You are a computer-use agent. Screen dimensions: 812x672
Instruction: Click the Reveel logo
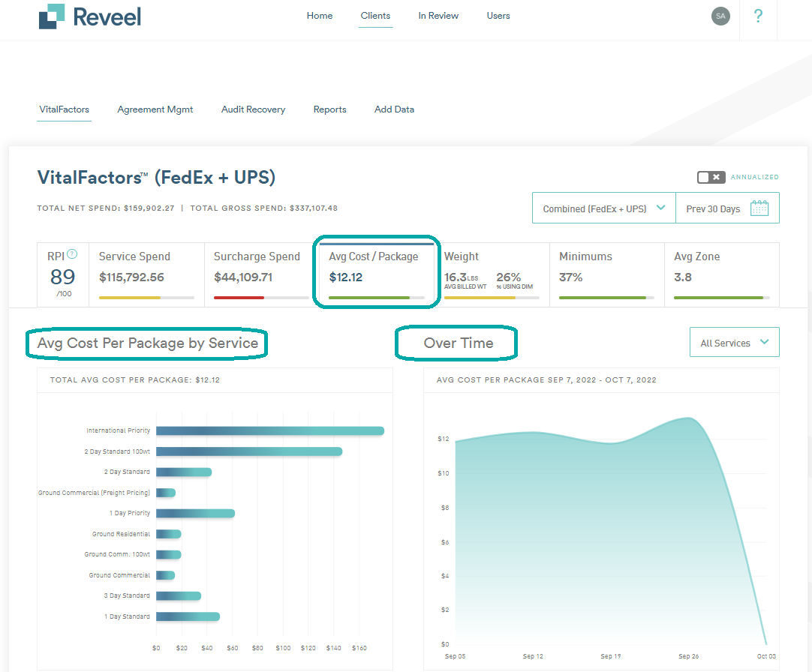point(89,16)
